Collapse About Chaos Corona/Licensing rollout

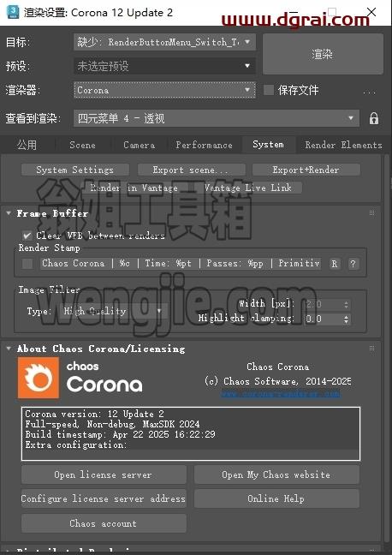(9, 349)
